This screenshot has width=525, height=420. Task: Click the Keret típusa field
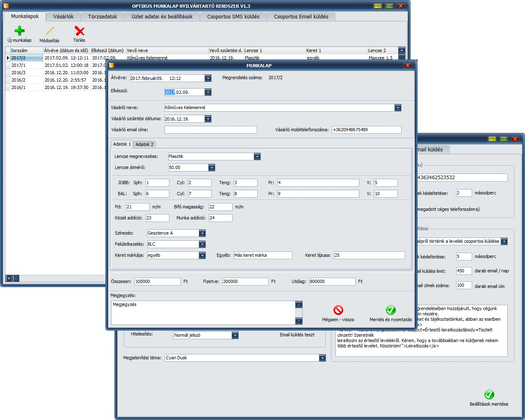pyautogui.click(x=370, y=255)
